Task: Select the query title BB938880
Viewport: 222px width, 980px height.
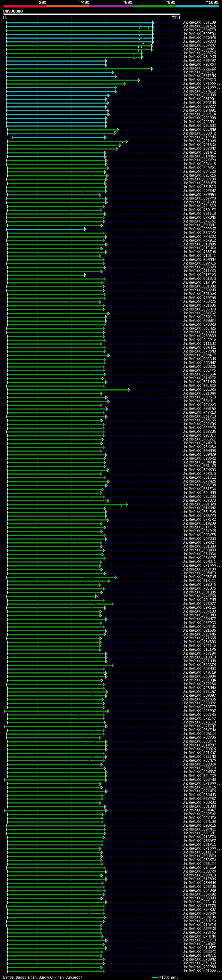Action: (x=13, y=11)
